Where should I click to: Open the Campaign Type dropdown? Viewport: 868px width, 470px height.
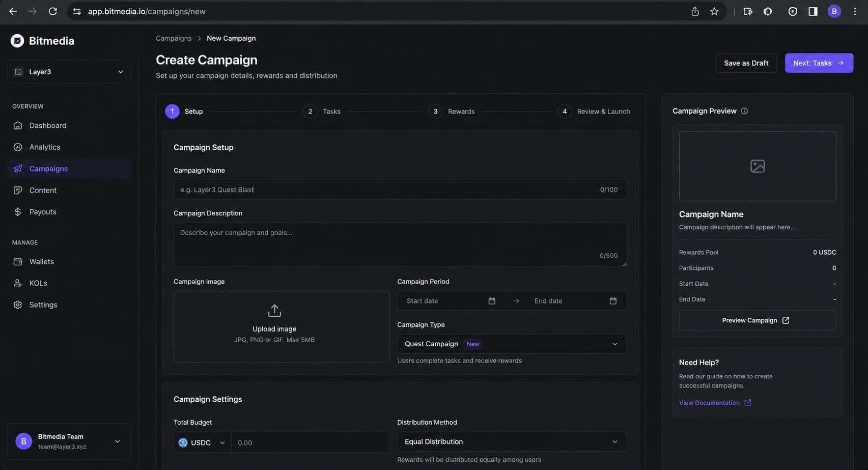pos(512,344)
